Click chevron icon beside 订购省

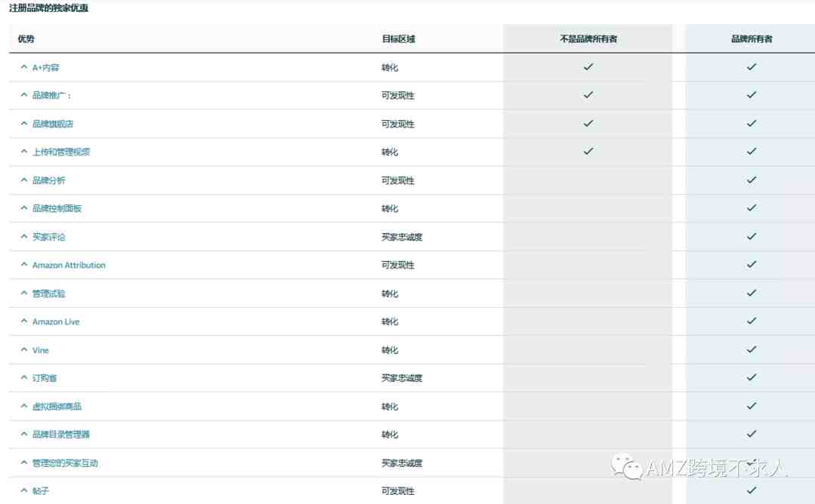(x=24, y=378)
